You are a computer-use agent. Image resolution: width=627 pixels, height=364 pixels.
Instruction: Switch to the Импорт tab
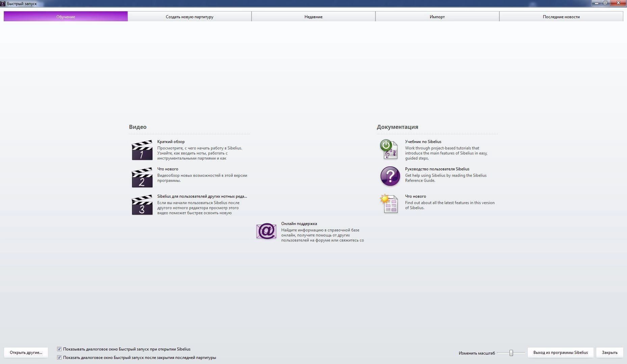pos(437,17)
